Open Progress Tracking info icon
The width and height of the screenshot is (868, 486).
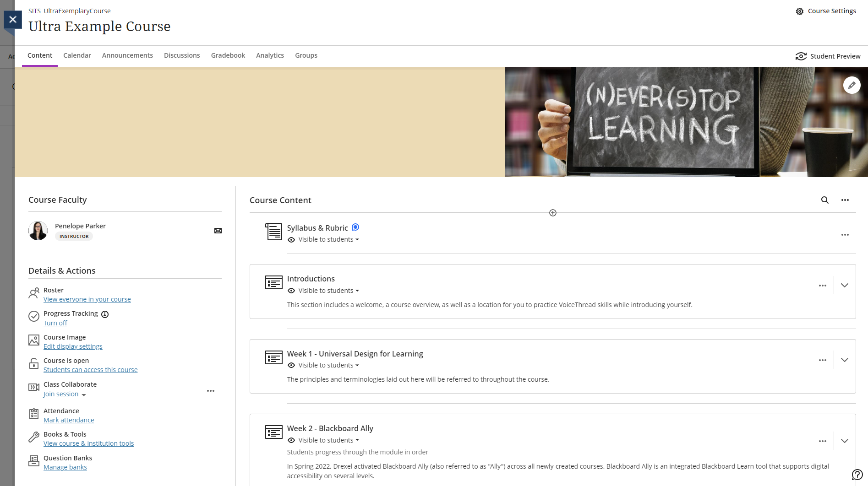pos(105,314)
